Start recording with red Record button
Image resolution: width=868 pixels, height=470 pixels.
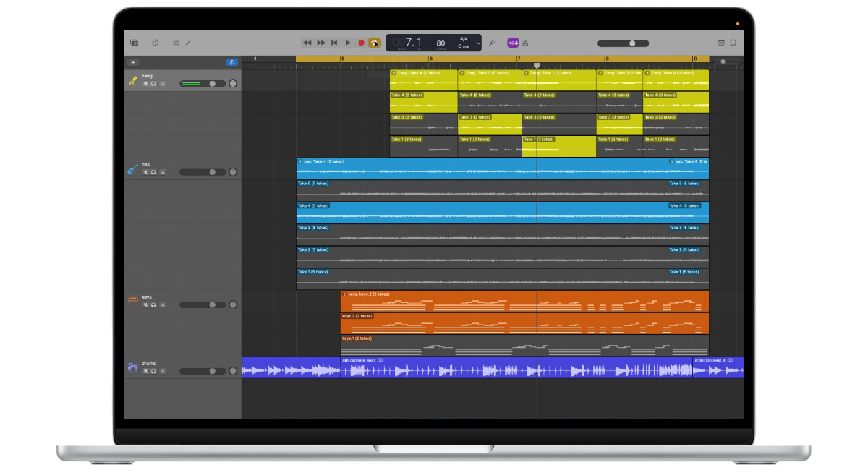(361, 43)
